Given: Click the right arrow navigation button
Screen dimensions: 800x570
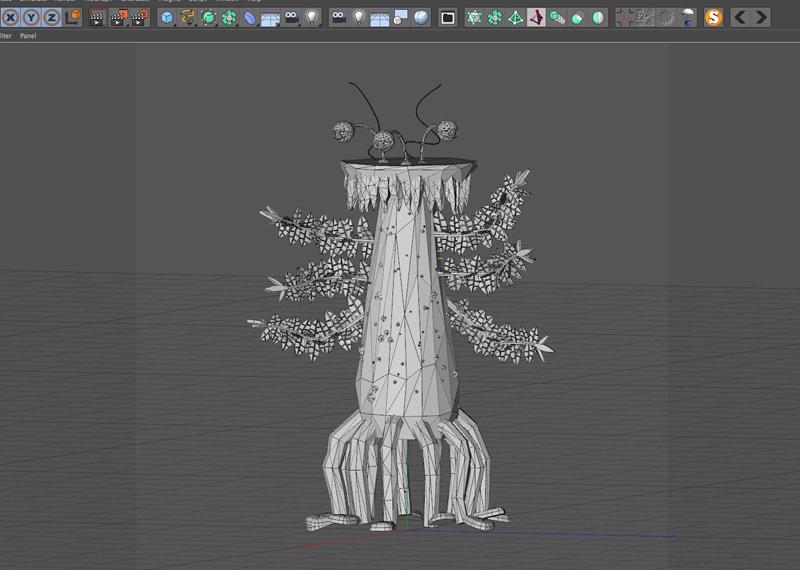Looking at the screenshot, I should coord(761,18).
